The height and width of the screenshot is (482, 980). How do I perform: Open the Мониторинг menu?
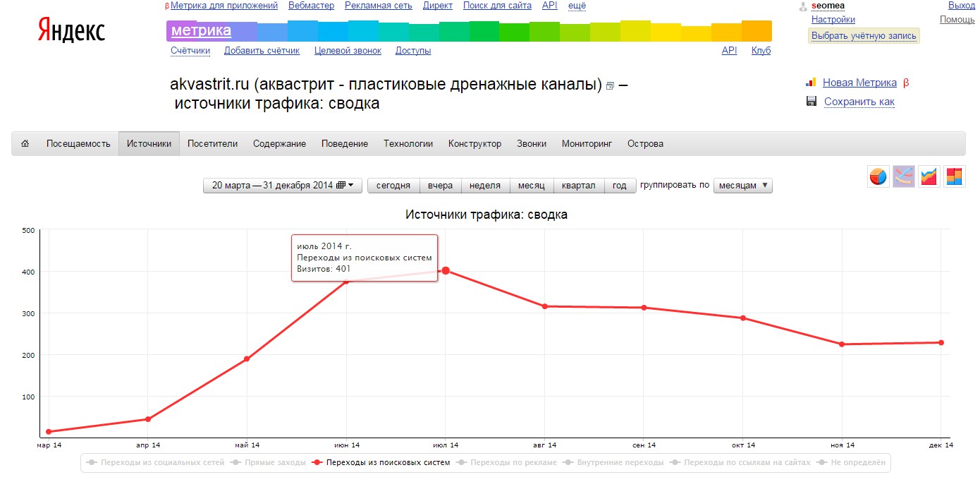(587, 143)
